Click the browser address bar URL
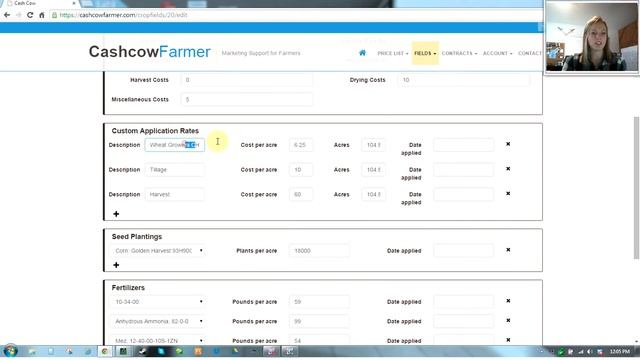640x360 pixels. (x=123, y=15)
